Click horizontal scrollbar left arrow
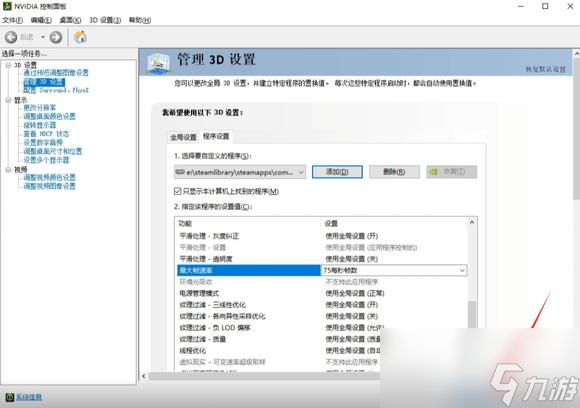This screenshot has width=580, height=408. tap(144, 377)
